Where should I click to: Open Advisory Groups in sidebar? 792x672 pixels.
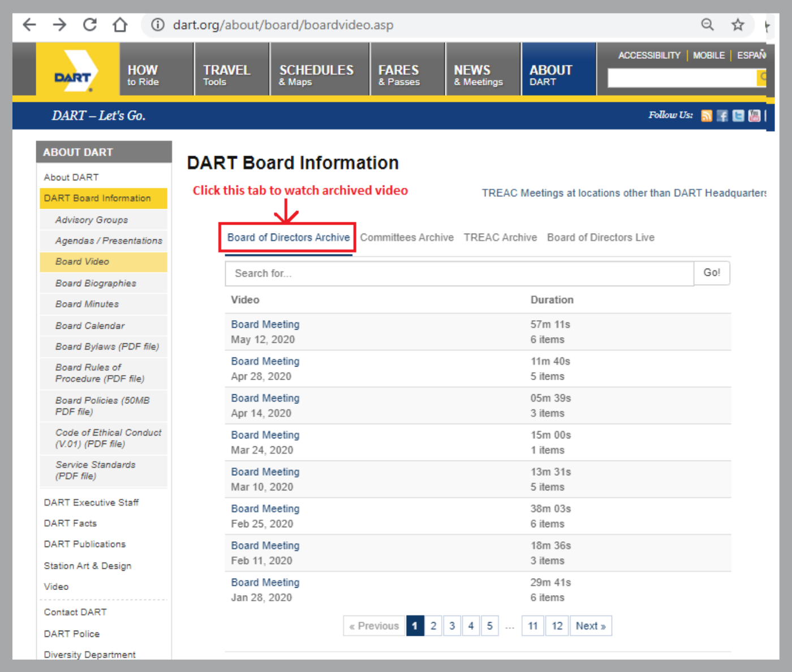(92, 220)
